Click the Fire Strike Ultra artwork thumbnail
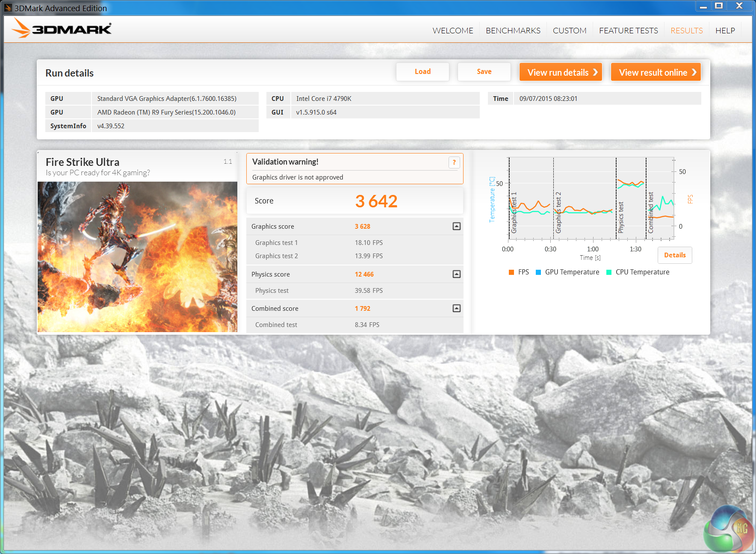The image size is (756, 554). coord(137,257)
